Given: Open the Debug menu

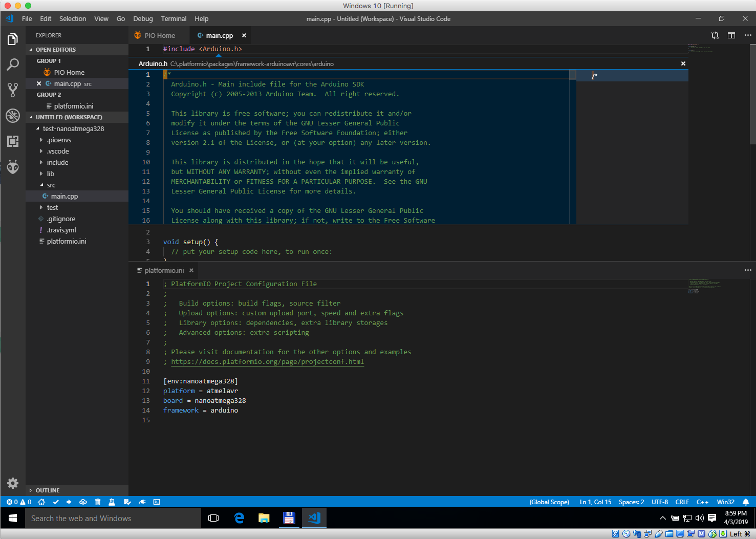Looking at the screenshot, I should 142,18.
